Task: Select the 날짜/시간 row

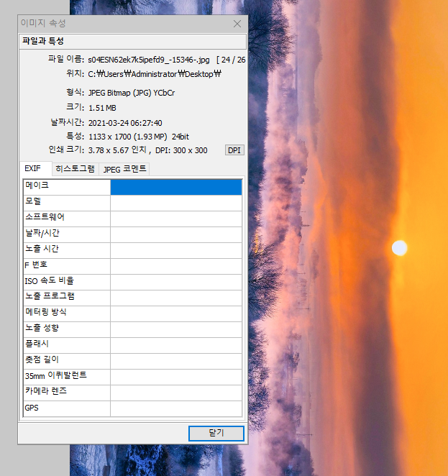Action: point(132,234)
